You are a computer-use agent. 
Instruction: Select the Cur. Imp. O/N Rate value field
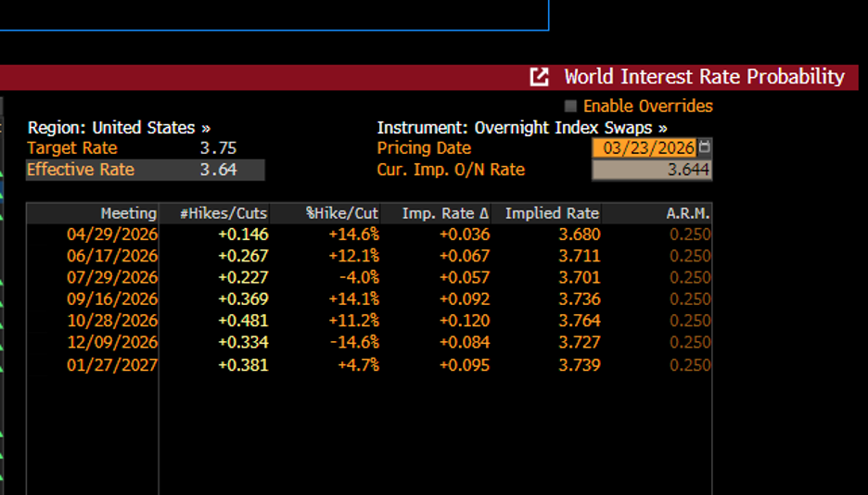[652, 170]
